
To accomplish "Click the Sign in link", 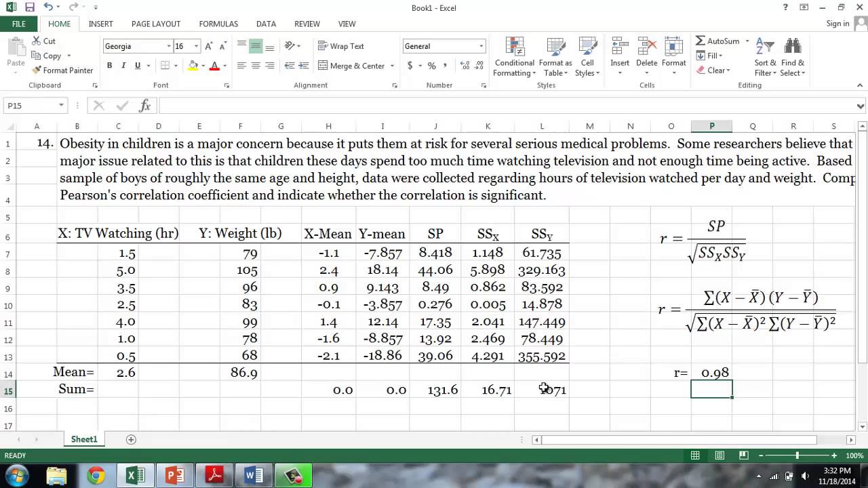I will (837, 24).
